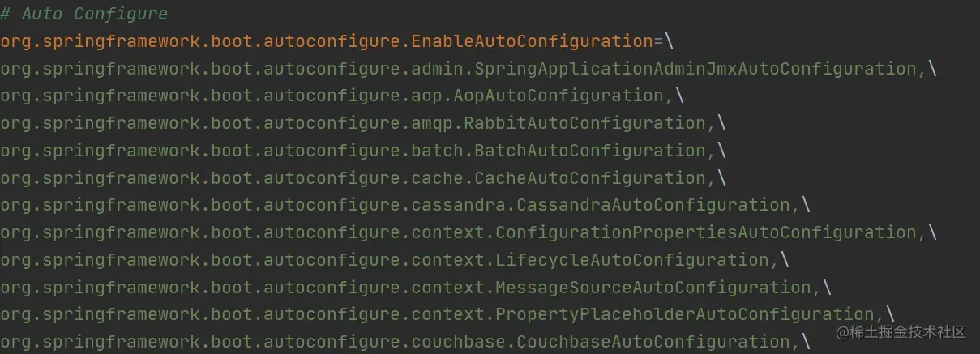This screenshot has height=354, width=980.
Task: Select the BatchAutoConfiguration line
Action: [x=363, y=151]
